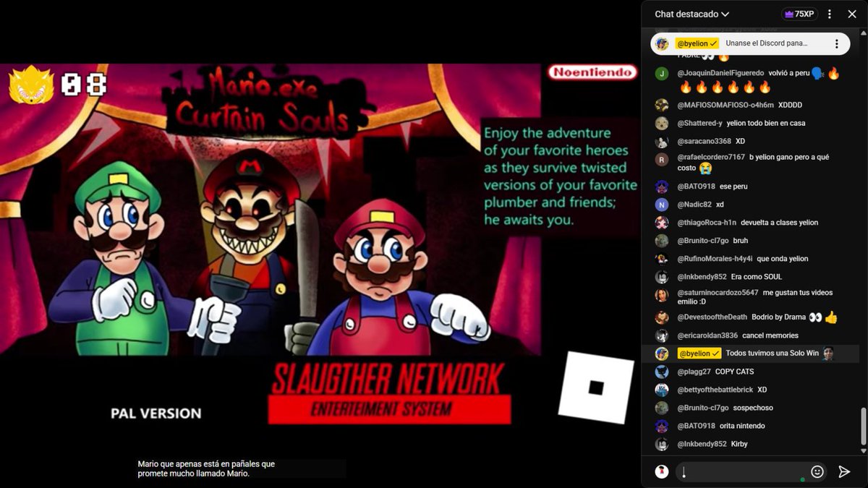This screenshot has width=868, height=488.
Task: Click the @ericaroldan3836 avatar
Action: [x=662, y=335]
